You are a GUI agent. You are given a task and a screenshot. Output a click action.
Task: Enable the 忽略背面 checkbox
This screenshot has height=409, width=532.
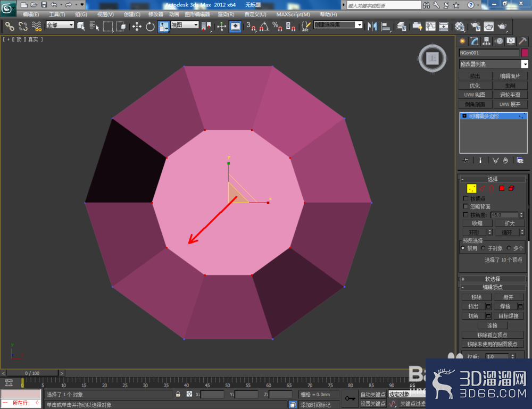click(465, 206)
